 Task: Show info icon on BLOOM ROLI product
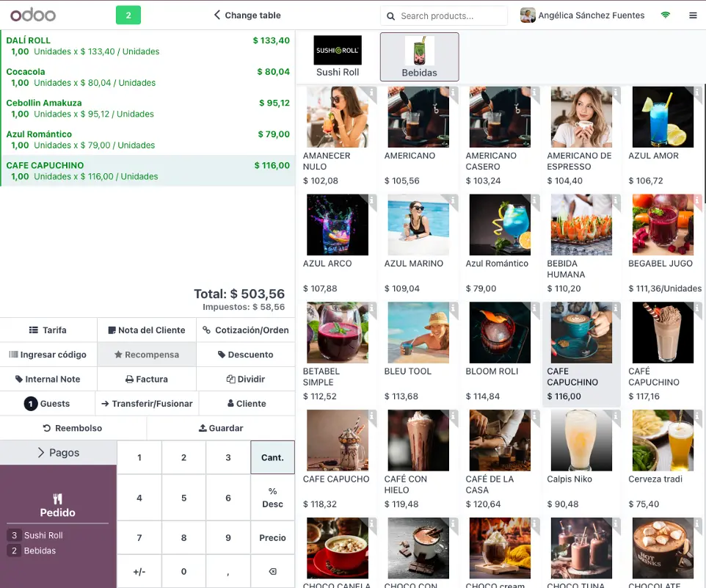coord(534,308)
